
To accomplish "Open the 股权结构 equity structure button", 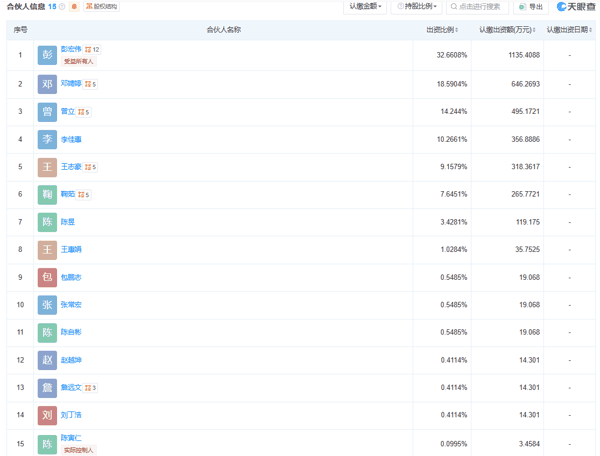I will (101, 7).
